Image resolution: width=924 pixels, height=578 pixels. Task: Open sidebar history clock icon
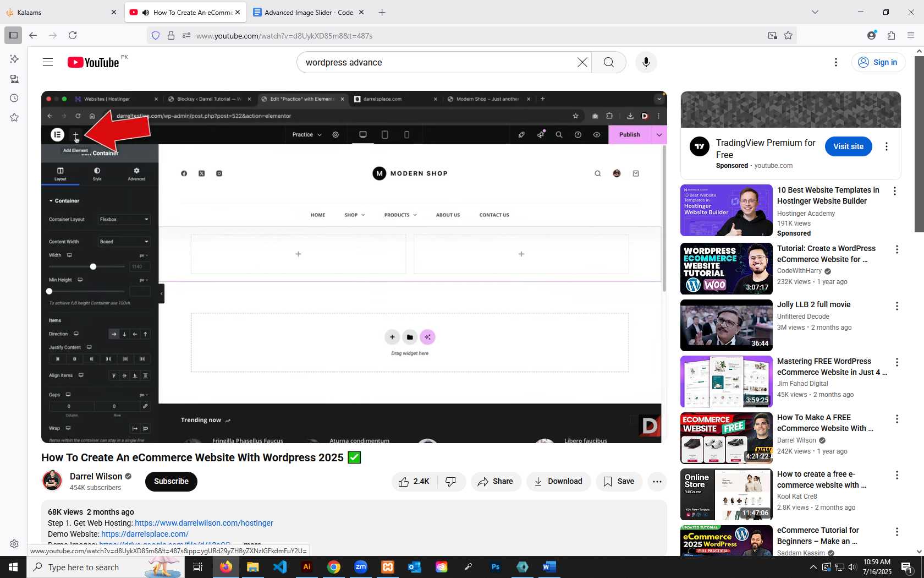[x=14, y=98]
